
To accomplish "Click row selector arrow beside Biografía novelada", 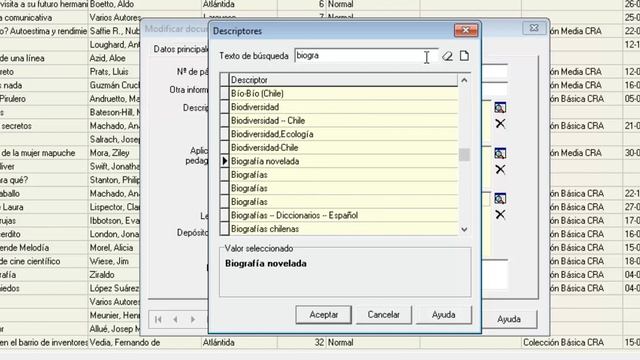I will [x=224, y=161].
